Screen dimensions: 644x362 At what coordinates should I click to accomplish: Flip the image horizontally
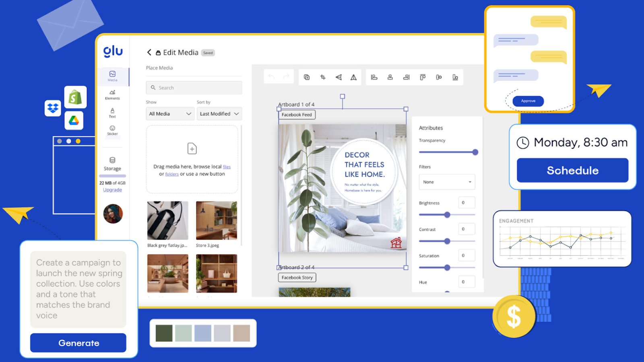[339, 77]
